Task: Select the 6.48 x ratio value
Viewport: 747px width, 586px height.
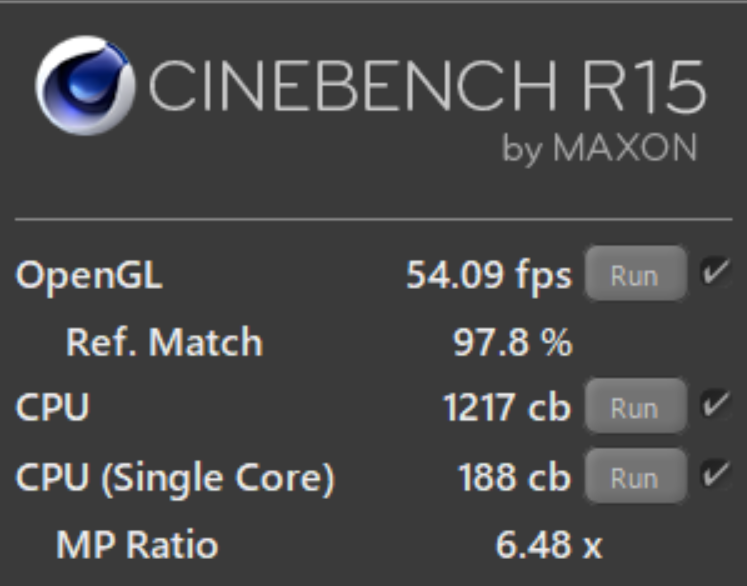Action: (549, 545)
